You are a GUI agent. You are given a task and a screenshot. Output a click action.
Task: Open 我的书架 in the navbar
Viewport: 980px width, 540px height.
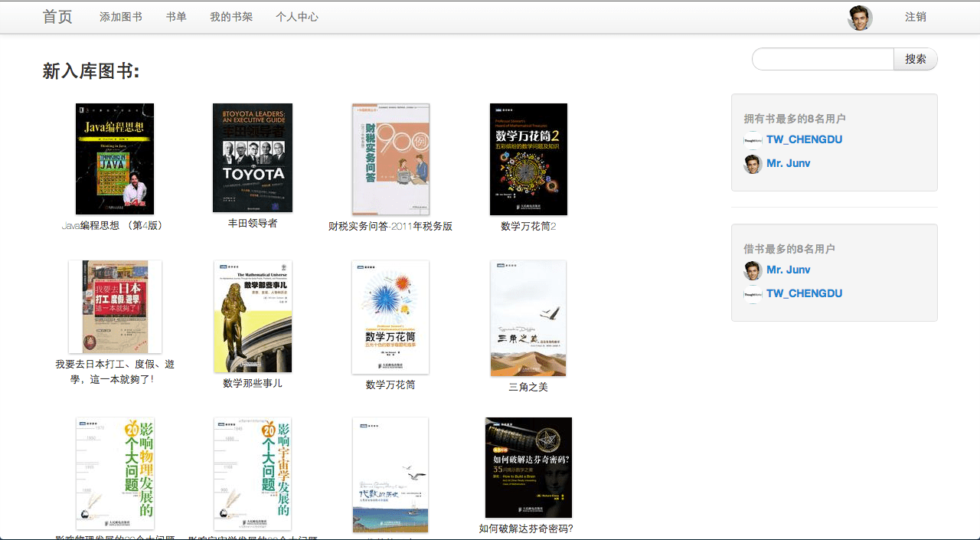click(x=231, y=17)
